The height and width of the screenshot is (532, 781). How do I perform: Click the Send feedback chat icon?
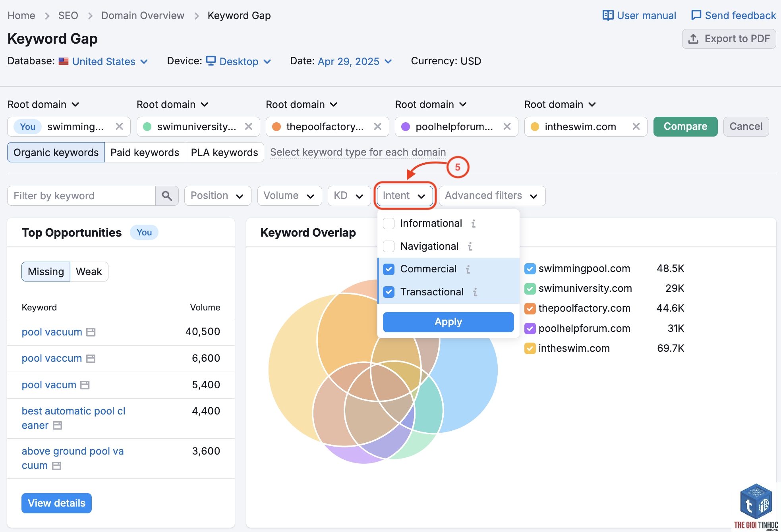(x=696, y=15)
